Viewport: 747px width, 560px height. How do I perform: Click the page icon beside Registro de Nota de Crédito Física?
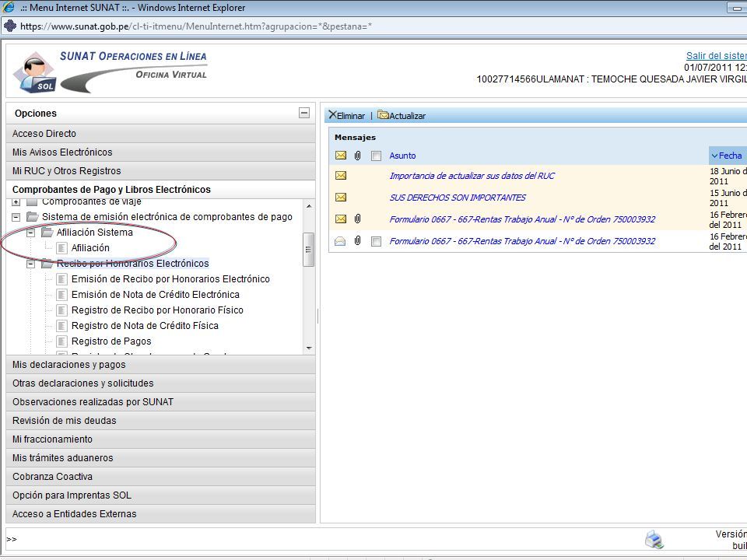(61, 326)
